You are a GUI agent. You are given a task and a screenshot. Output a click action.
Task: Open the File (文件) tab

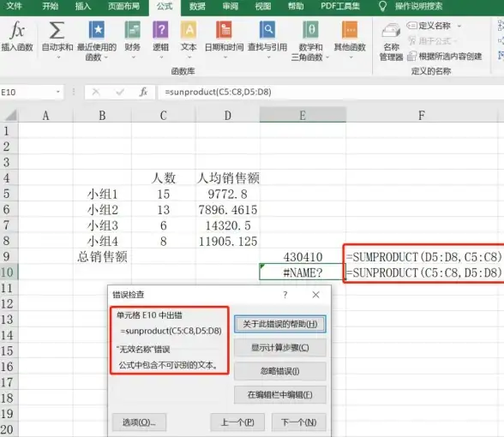pyautogui.click(x=14, y=6)
